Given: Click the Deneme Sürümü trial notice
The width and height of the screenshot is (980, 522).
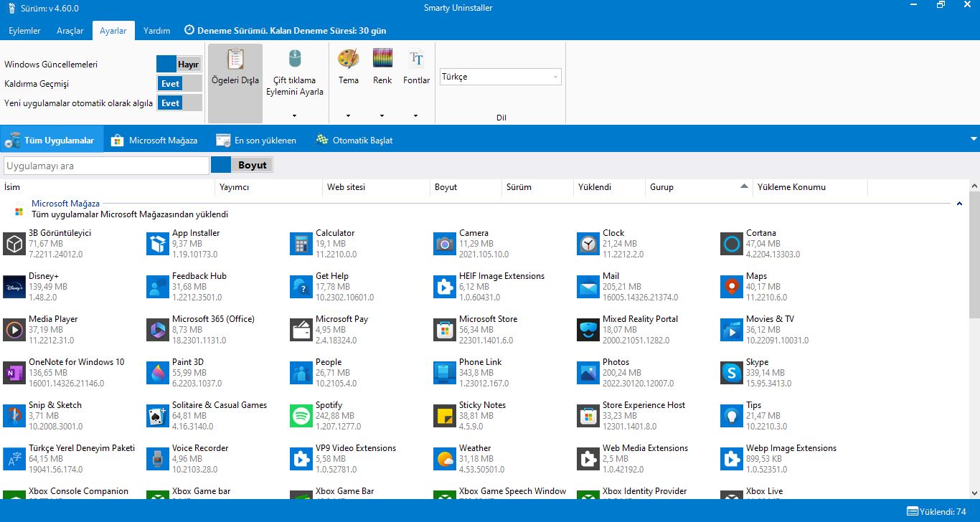Looking at the screenshot, I should 286,31.
